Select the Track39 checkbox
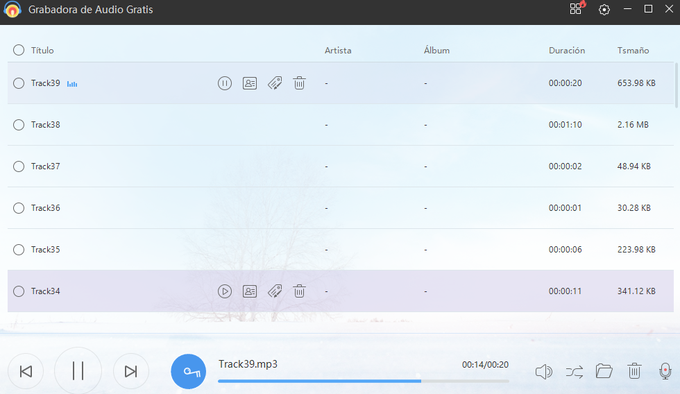Screen dimensions: 680x394 coord(19,83)
